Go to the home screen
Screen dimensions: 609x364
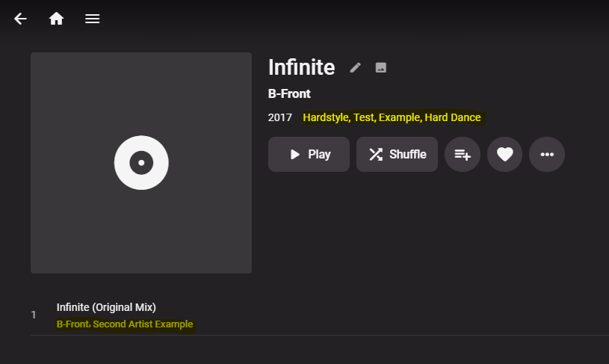click(56, 19)
